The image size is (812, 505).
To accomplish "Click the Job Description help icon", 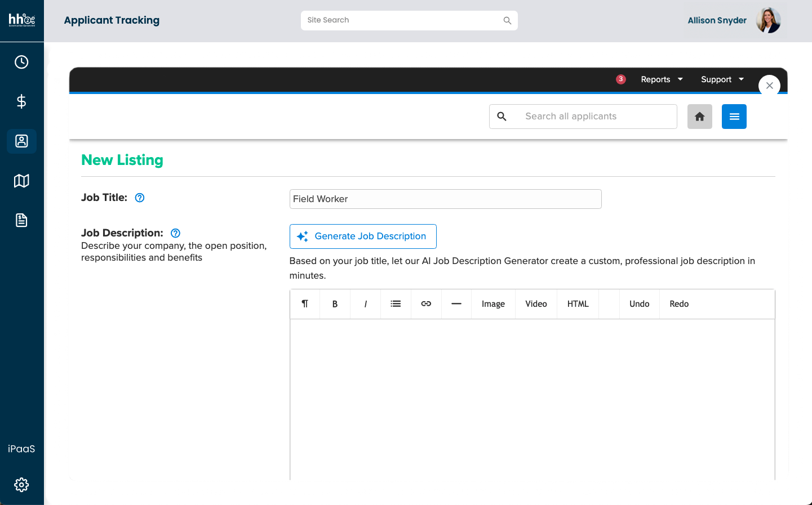I will pos(175,233).
